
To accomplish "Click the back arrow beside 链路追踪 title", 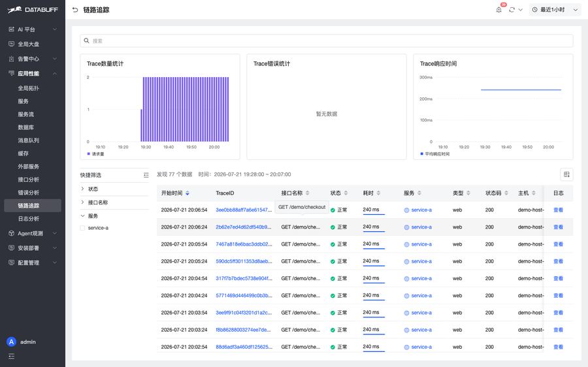I will pos(75,10).
